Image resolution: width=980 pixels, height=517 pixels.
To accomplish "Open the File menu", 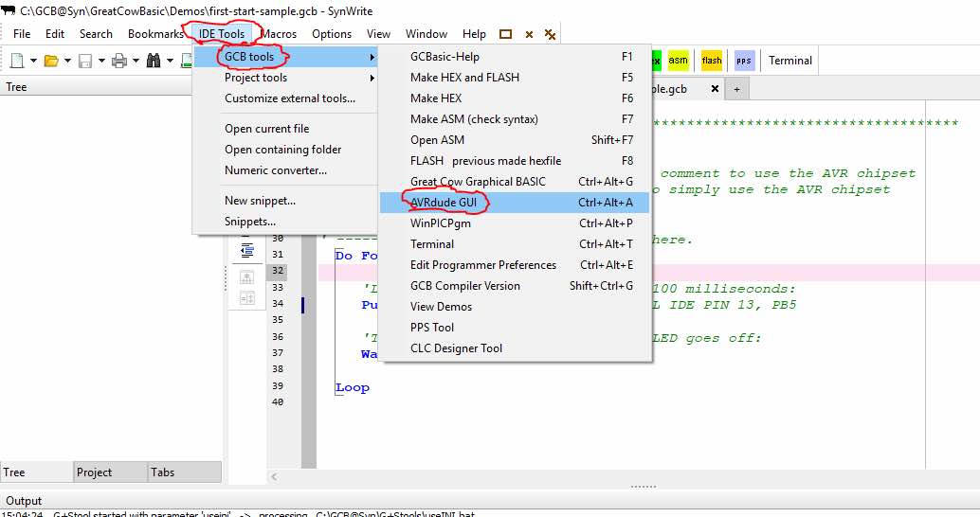I will coord(22,34).
